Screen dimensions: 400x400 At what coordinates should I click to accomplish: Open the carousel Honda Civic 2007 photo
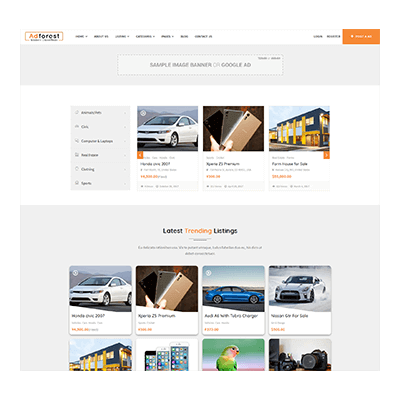[168, 129]
